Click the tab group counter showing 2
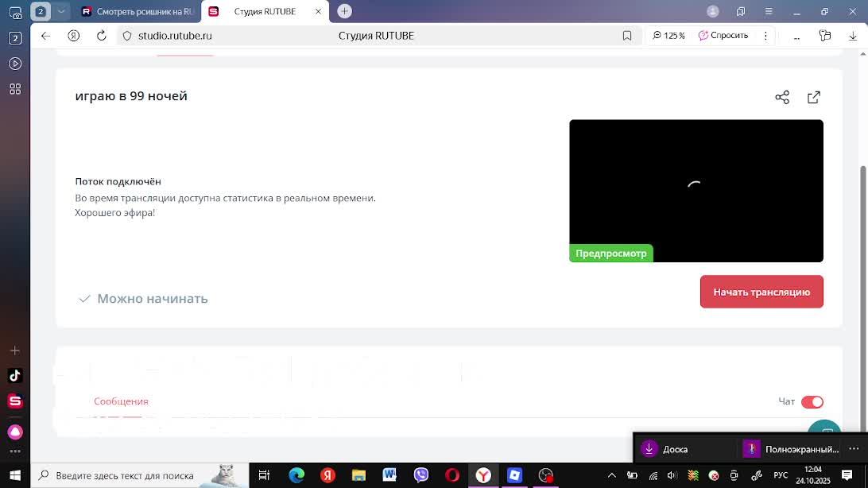868x488 pixels. pos(41,11)
